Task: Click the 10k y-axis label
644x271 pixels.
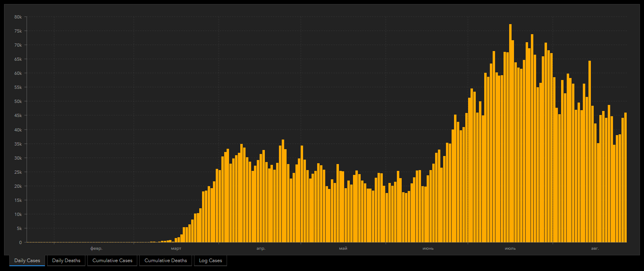Action: (18, 214)
